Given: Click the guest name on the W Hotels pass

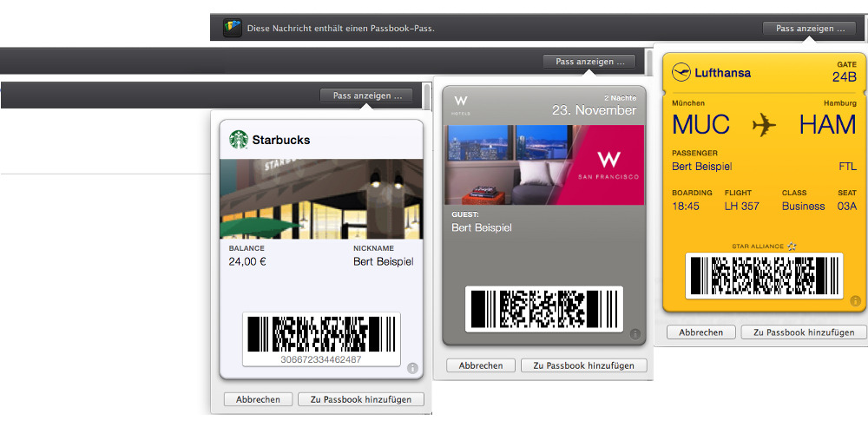Looking at the screenshot, I should 482,227.
